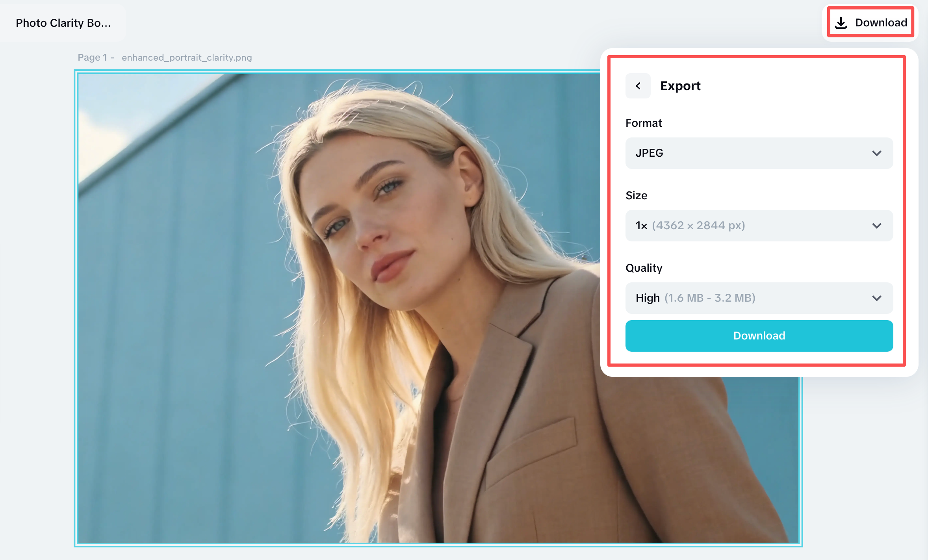Select the Photo Clarity Bo... project title
The height and width of the screenshot is (560, 928).
pyautogui.click(x=63, y=23)
